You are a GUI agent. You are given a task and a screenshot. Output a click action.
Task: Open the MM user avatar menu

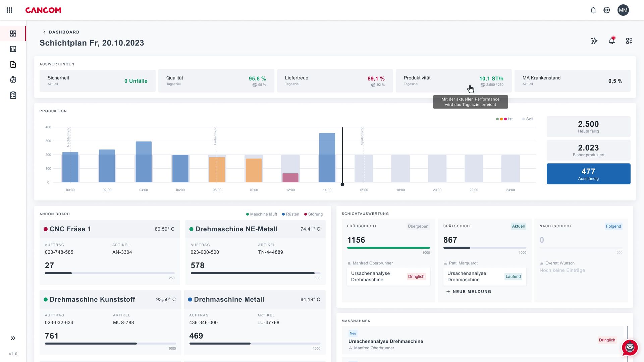pos(623,10)
